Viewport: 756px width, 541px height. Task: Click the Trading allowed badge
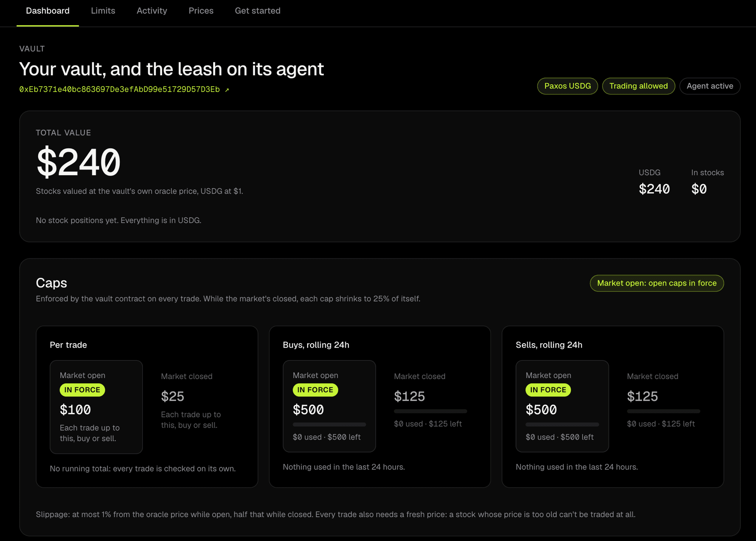[x=638, y=86]
